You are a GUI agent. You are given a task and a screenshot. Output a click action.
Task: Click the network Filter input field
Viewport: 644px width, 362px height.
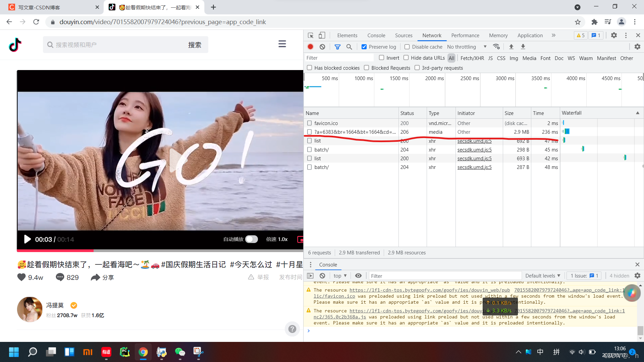339,58
